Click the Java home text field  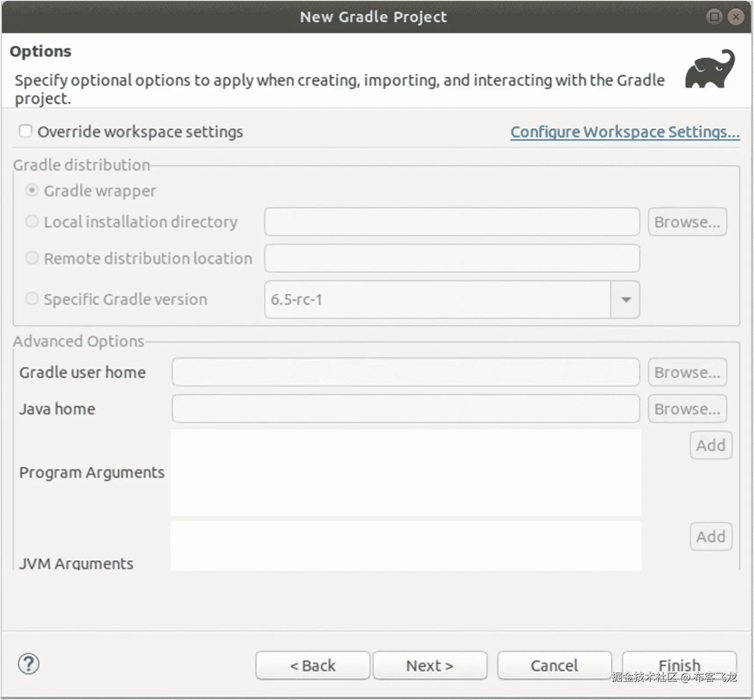click(406, 409)
